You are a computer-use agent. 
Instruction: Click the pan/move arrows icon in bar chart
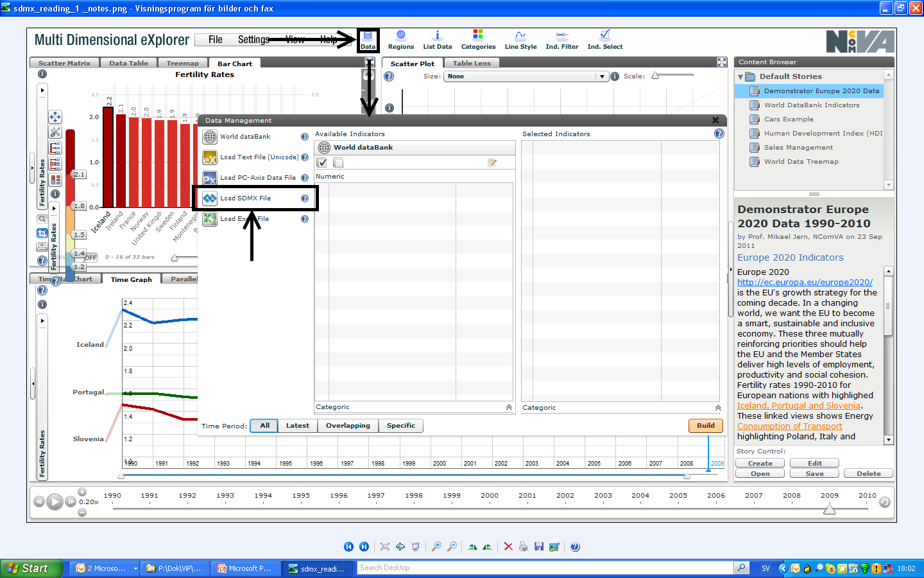[55, 117]
